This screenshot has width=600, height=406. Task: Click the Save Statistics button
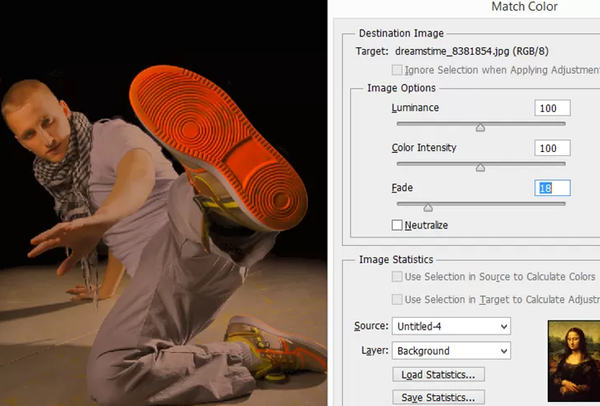[439, 398]
